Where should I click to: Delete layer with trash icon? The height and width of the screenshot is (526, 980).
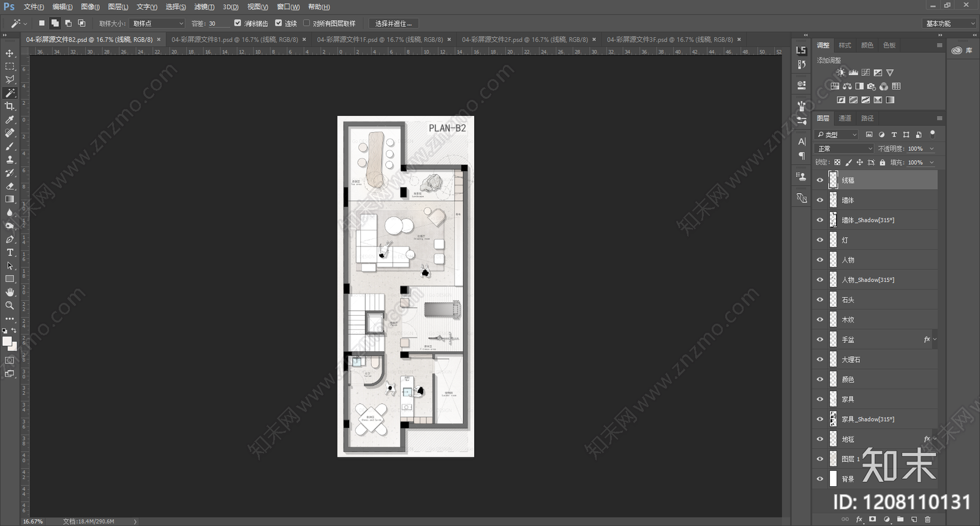pyautogui.click(x=927, y=519)
